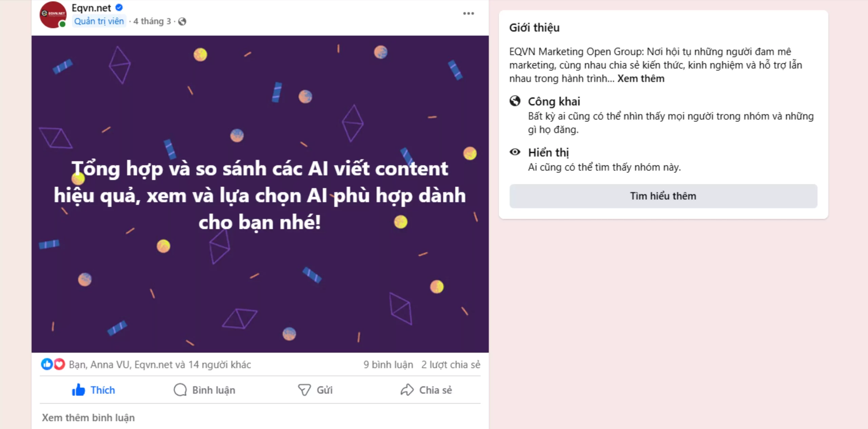The width and height of the screenshot is (868, 429).
Task: Open the Eqvn.net author name link
Action: pyautogui.click(x=91, y=8)
